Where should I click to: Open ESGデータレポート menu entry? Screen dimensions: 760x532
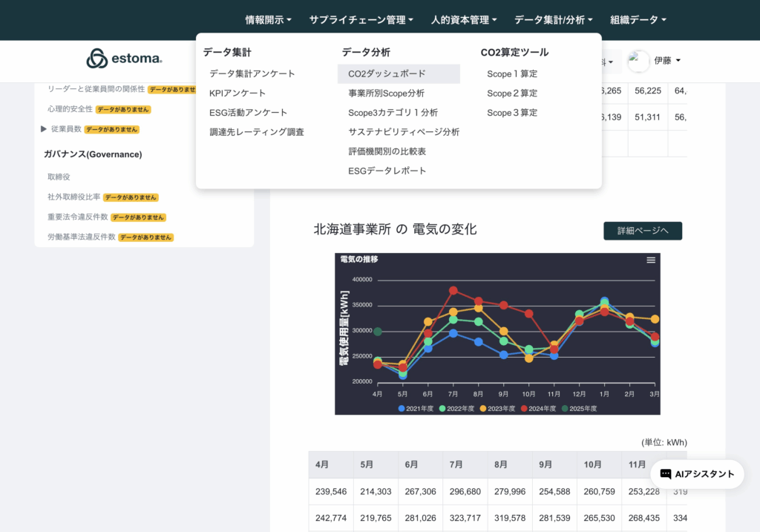(x=387, y=171)
